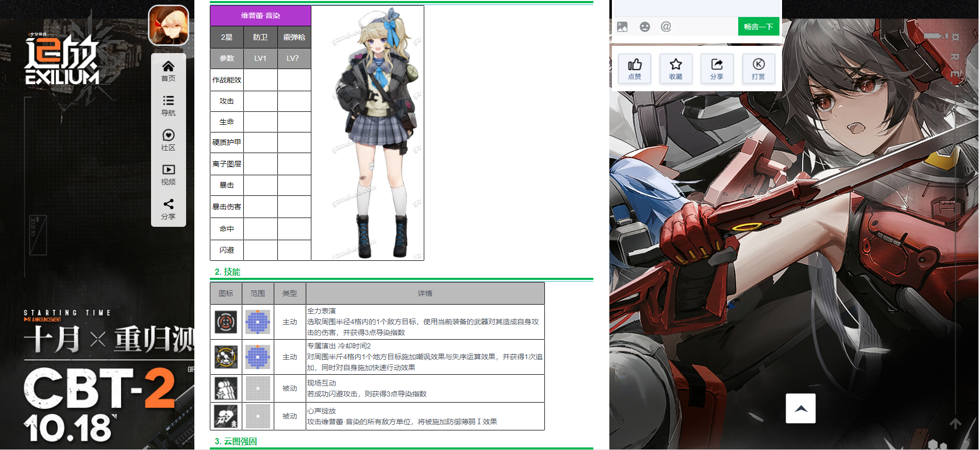This screenshot has width=980, height=450.
Task: Select the 霰弹枪 weapon type cell
Action: click(x=294, y=37)
